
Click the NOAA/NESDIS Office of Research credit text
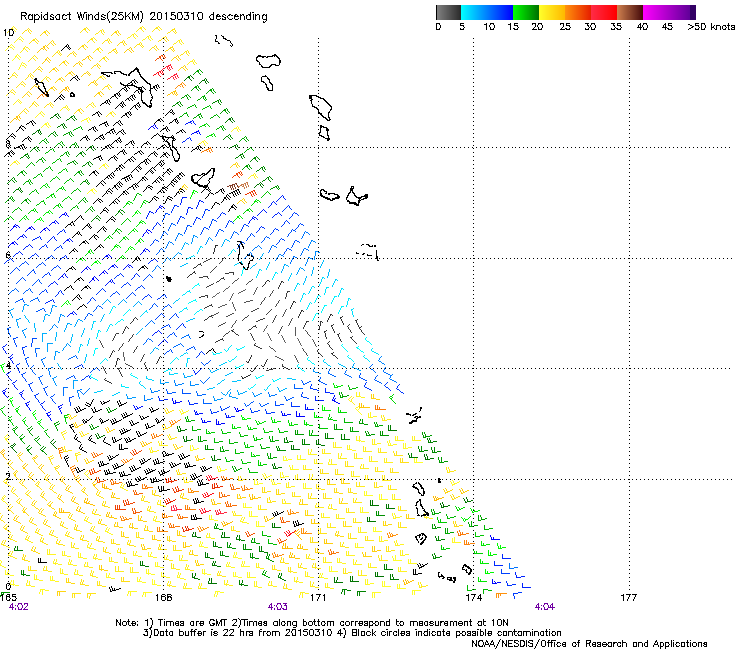(x=589, y=644)
